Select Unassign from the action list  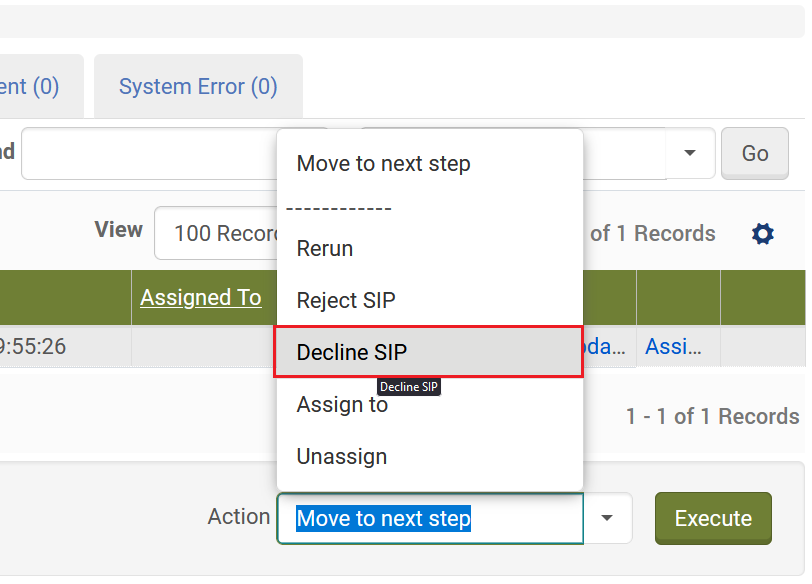pos(342,457)
